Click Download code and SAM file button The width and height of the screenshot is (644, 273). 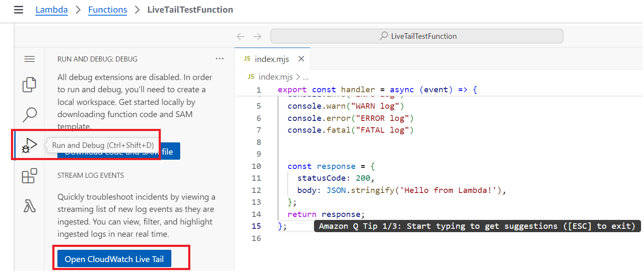tap(119, 152)
